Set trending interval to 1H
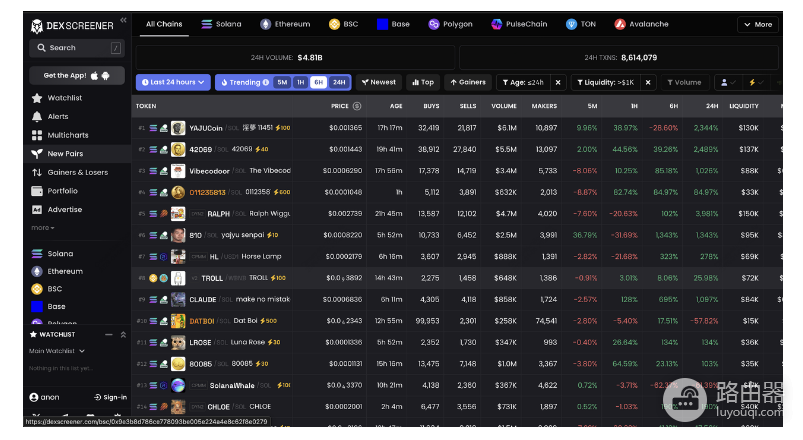The height and width of the screenshot is (440, 803). pos(301,82)
